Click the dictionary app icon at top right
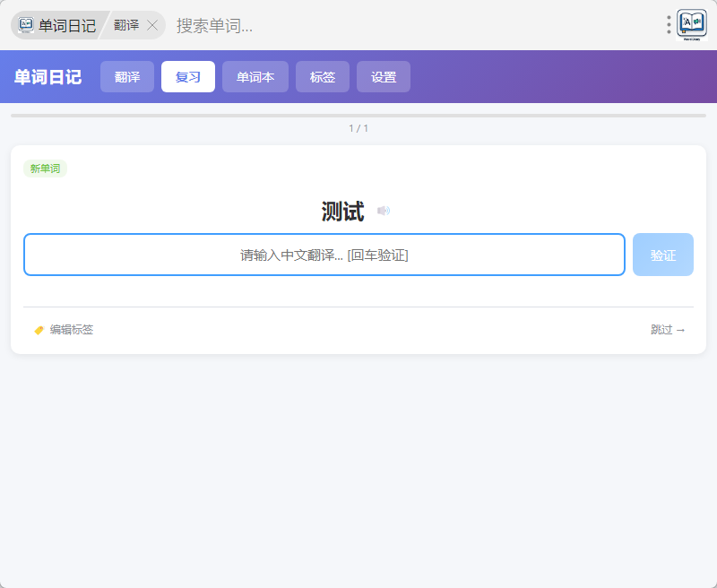Image resolution: width=717 pixels, height=588 pixels. 692,24
